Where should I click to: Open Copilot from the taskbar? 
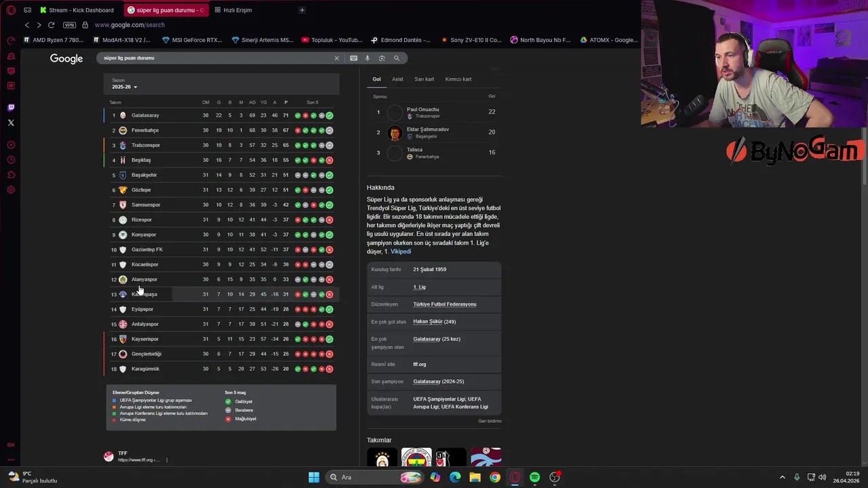click(x=435, y=477)
